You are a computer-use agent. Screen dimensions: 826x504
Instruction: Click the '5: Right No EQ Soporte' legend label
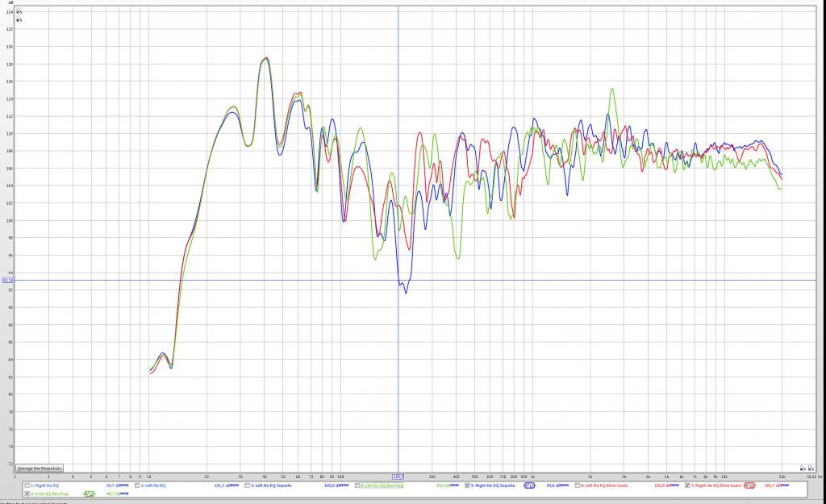point(493,485)
